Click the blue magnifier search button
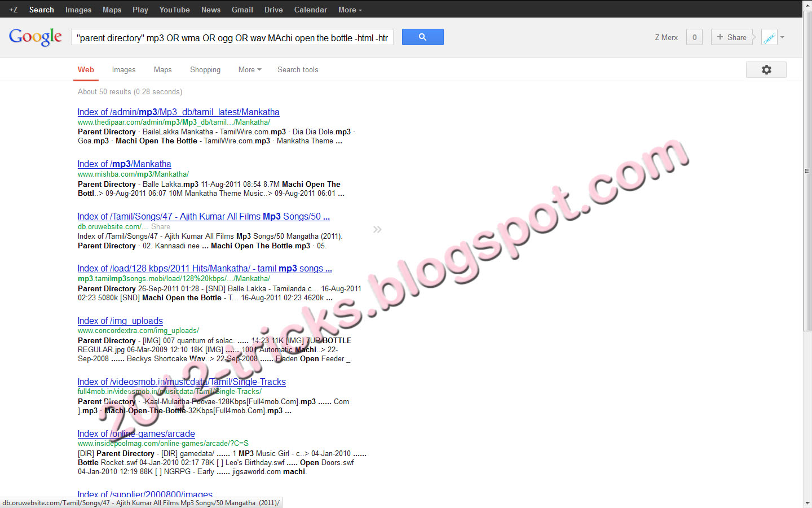Viewport: 812px width, 508px height. point(422,37)
